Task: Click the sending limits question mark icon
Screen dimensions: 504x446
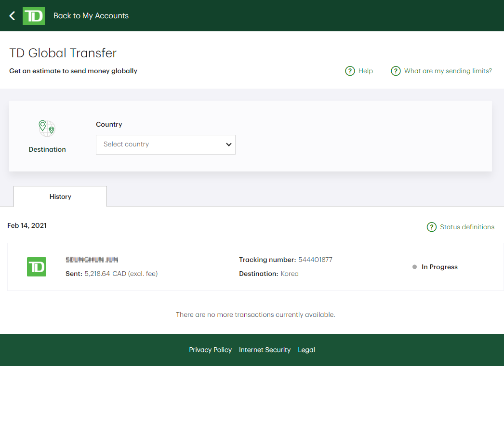Action: [396, 71]
